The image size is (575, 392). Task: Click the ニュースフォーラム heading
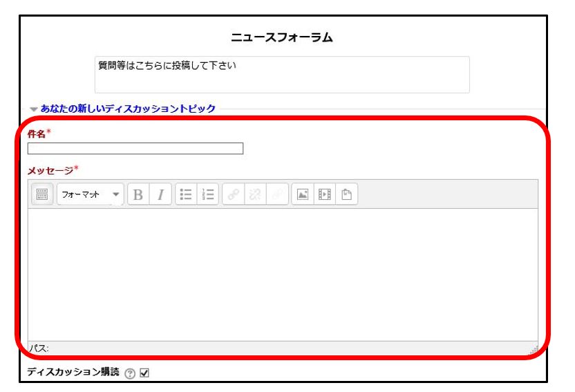(282, 38)
